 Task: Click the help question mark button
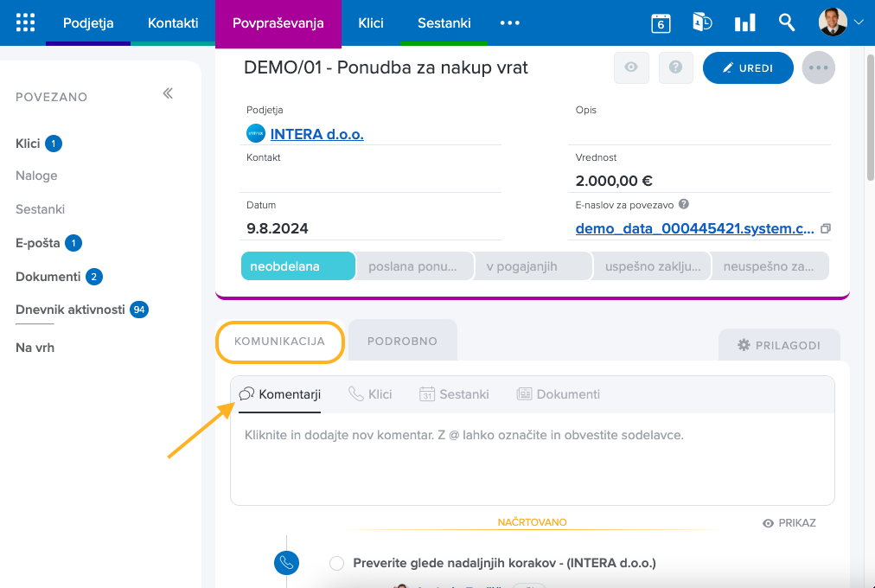(676, 67)
